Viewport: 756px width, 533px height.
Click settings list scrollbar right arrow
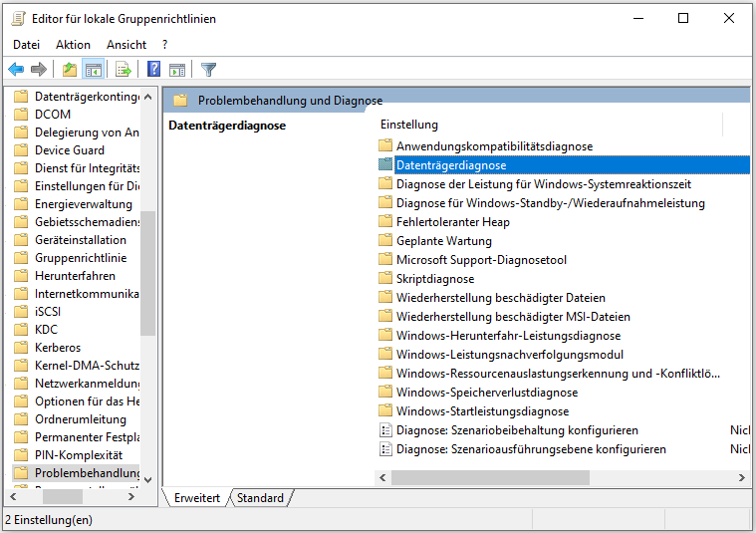pos(741,477)
